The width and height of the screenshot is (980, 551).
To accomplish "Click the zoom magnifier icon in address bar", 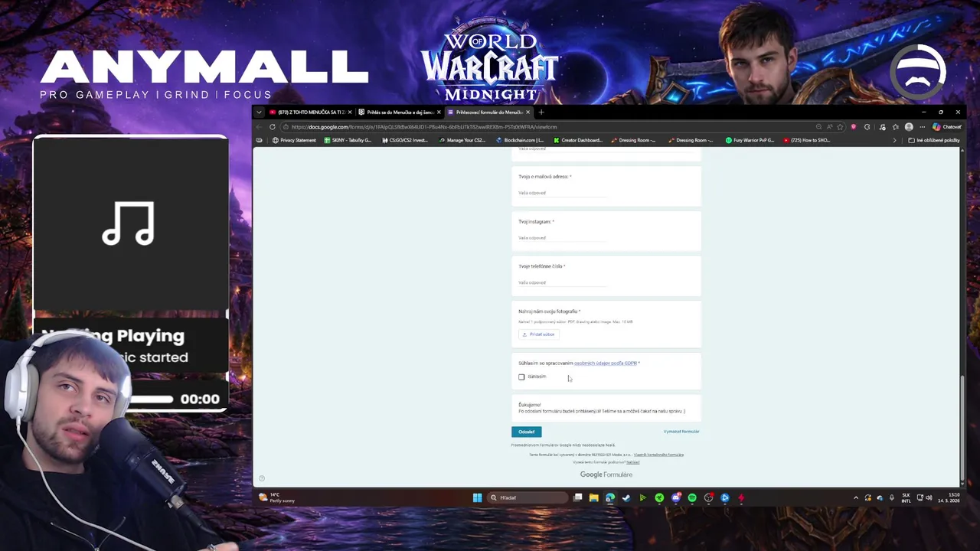I will (819, 127).
